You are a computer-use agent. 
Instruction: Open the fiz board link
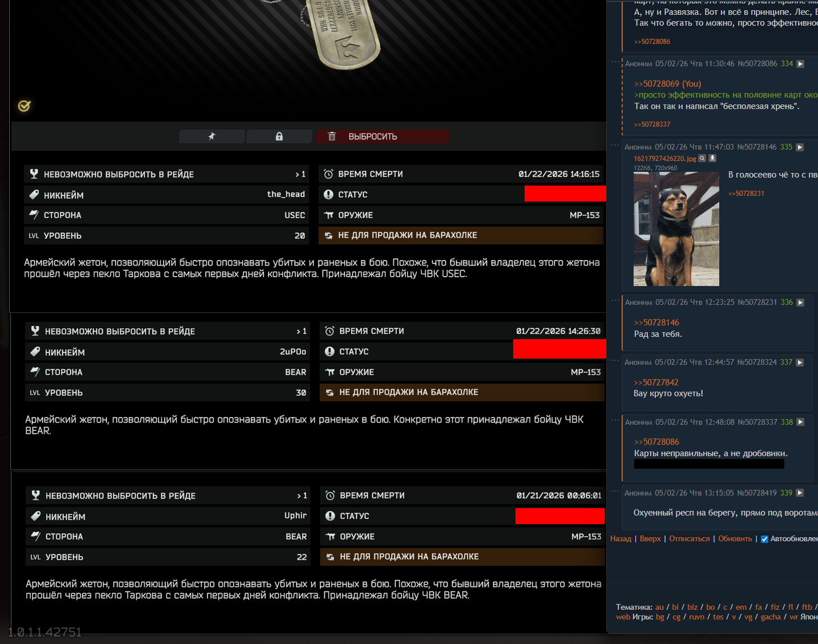(775, 607)
